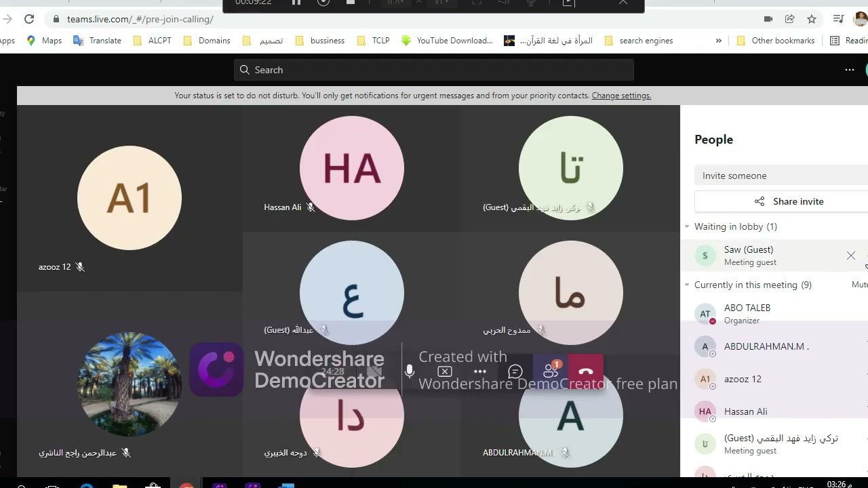Open screen share tray in call controls
This screenshot has height=488, width=868.
(x=445, y=371)
